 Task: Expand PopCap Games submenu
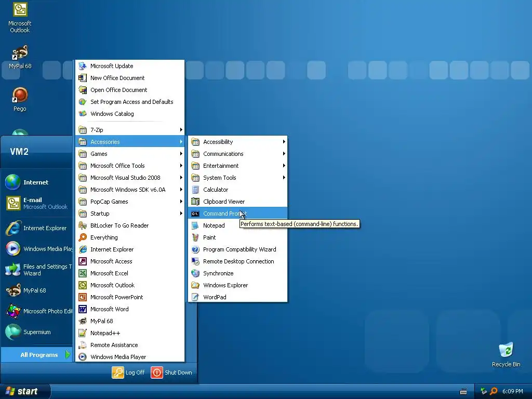pos(130,202)
